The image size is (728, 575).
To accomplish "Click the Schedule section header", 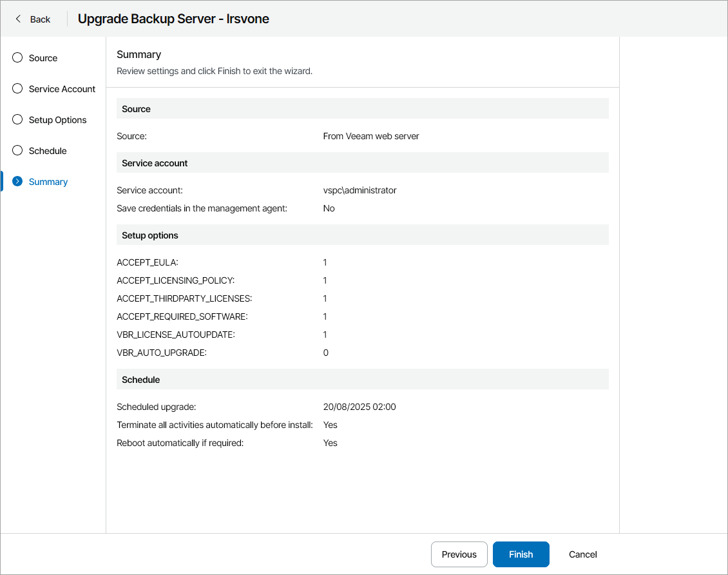I will pos(140,380).
